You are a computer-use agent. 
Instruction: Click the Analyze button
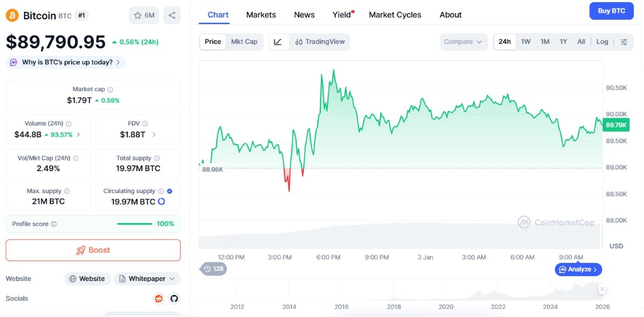[579, 269]
